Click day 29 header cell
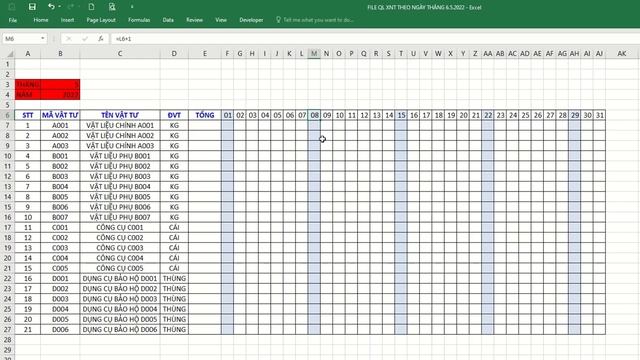Viewport: 640px width, 360px height. click(575, 115)
